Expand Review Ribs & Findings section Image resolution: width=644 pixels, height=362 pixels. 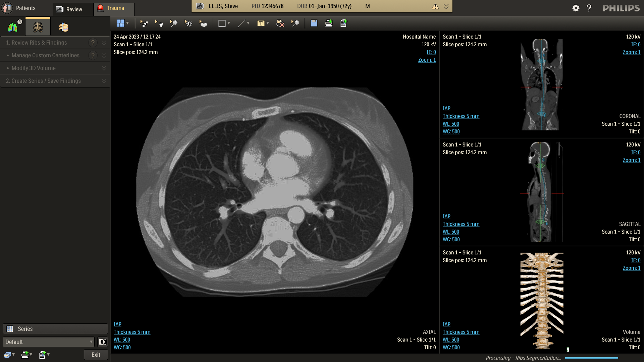(104, 43)
